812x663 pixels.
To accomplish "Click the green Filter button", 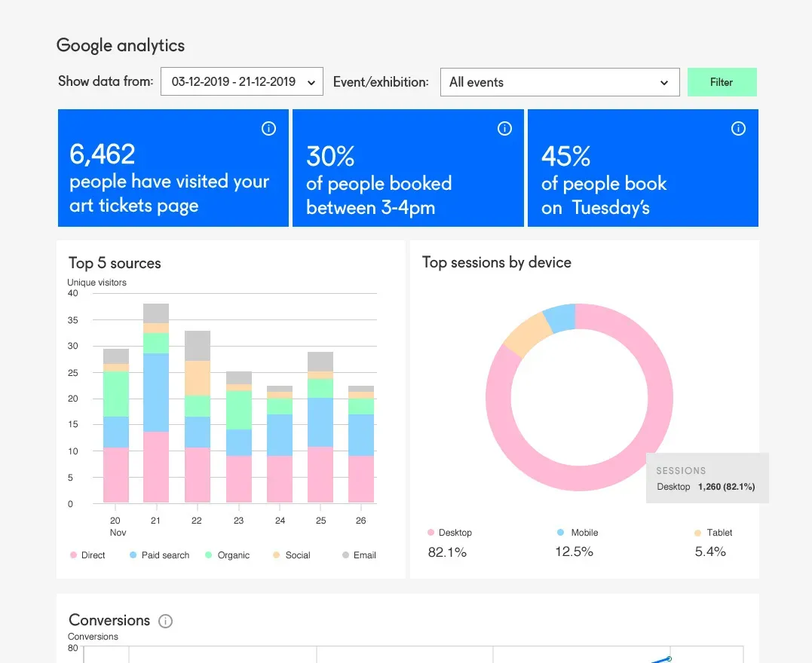I will [x=721, y=81].
